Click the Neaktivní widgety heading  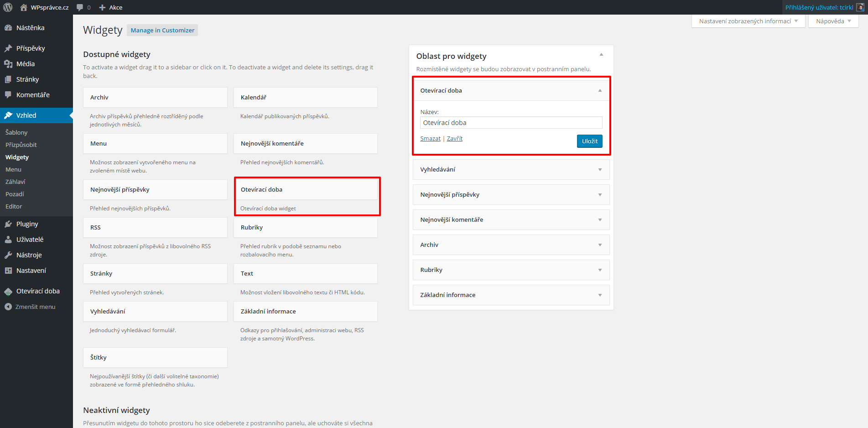(x=116, y=410)
